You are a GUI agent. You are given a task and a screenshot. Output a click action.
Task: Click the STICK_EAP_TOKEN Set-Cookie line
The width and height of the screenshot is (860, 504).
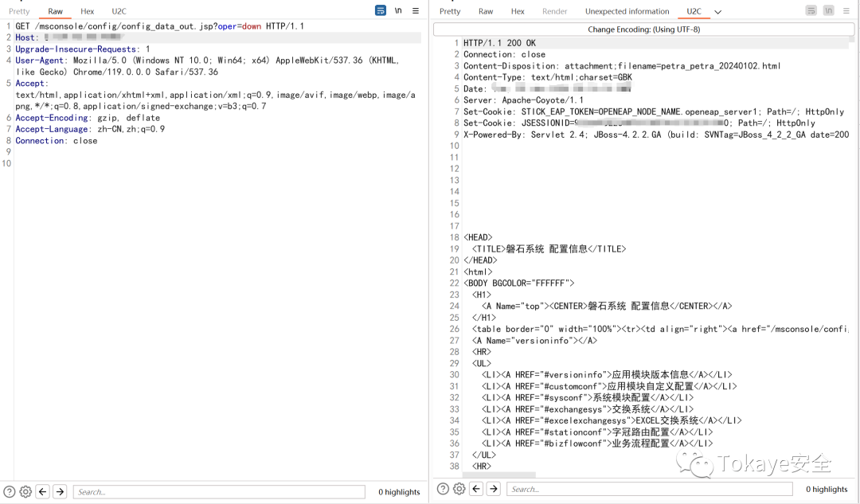click(x=654, y=112)
